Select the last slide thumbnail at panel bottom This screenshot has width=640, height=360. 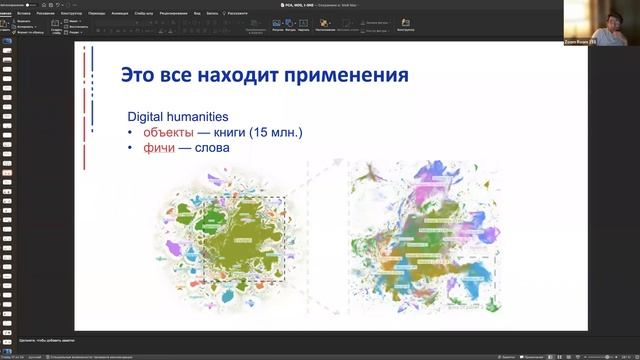[x=7, y=351]
